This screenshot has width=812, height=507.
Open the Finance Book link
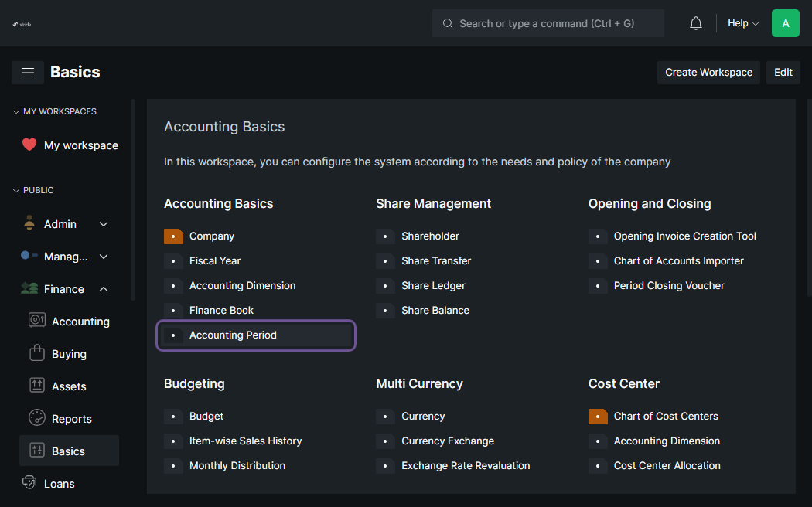click(221, 311)
